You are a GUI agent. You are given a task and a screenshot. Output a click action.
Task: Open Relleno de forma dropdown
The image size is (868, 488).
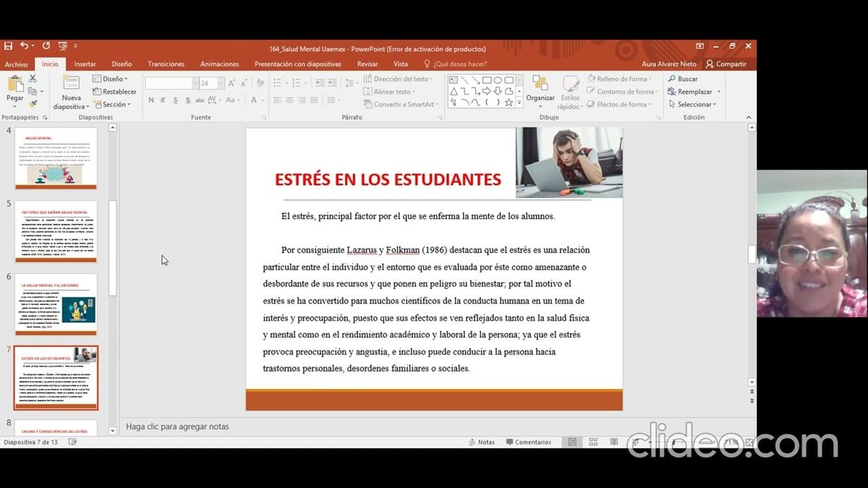click(x=620, y=79)
